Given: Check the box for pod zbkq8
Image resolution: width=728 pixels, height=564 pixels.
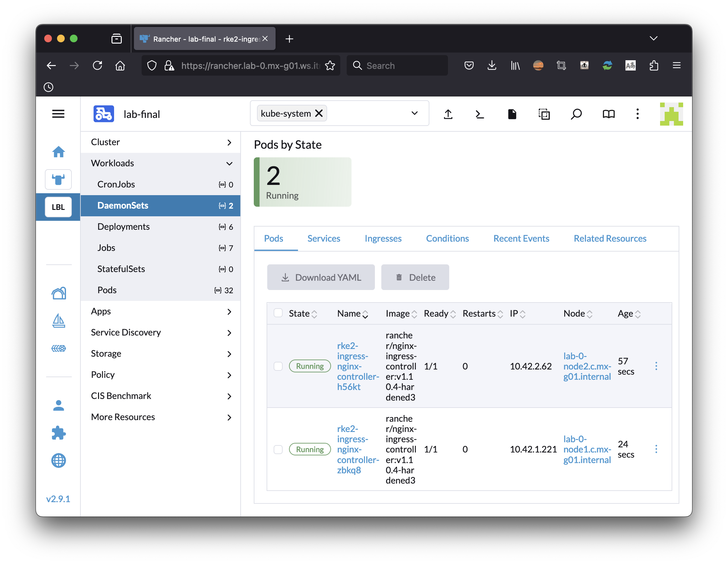Looking at the screenshot, I should coord(278,449).
